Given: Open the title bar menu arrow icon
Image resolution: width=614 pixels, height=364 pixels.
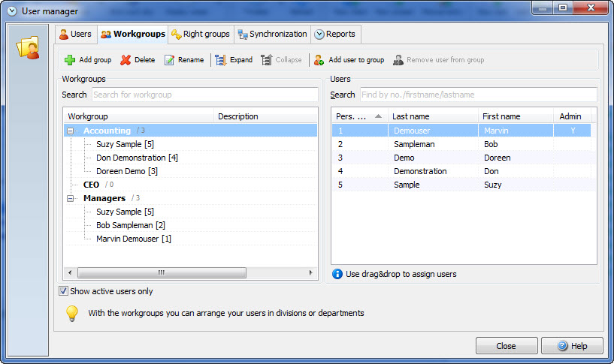Looking at the screenshot, I should click(12, 11).
